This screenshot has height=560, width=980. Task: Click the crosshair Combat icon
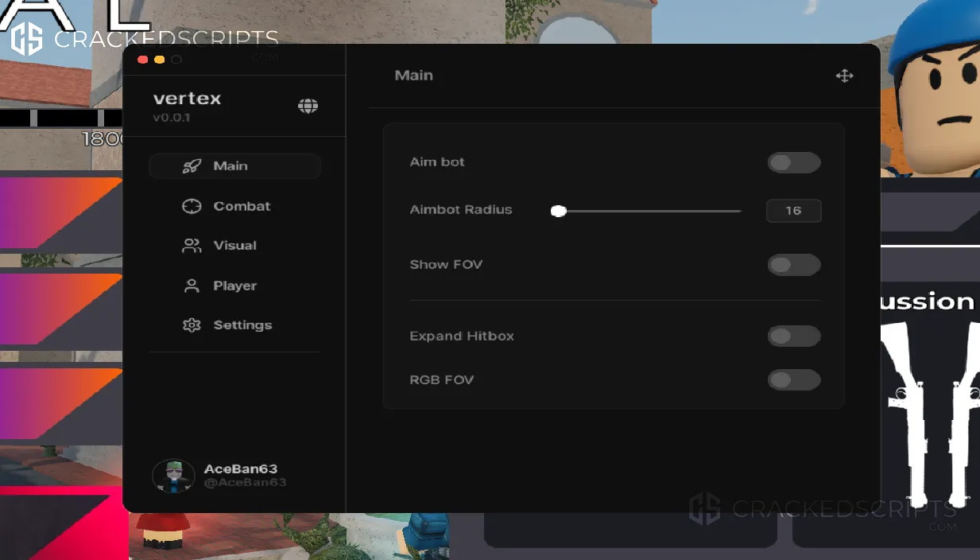click(x=192, y=206)
